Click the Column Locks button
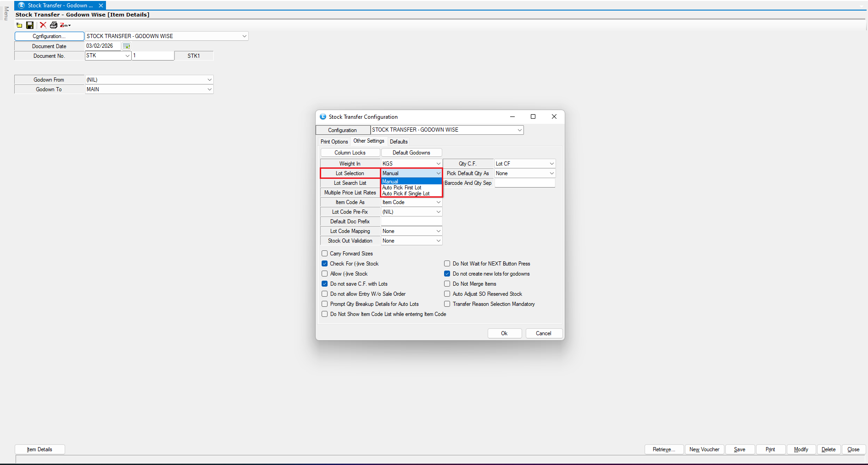Screen dimensions: 868x465 (x=350, y=153)
